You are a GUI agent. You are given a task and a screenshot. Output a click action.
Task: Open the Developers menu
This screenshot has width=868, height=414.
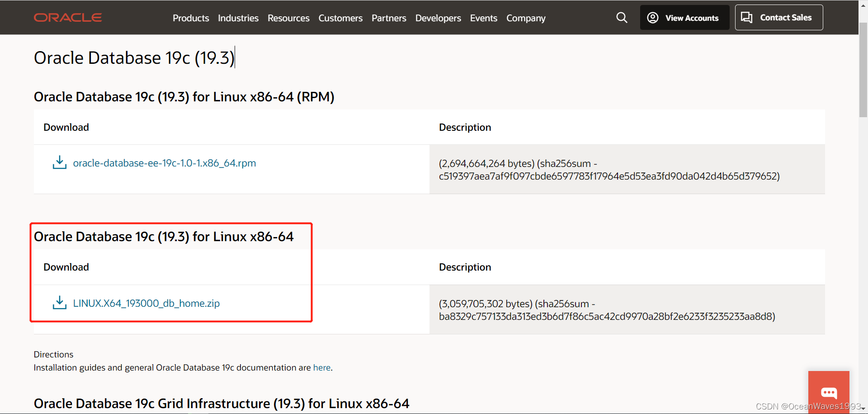438,18
